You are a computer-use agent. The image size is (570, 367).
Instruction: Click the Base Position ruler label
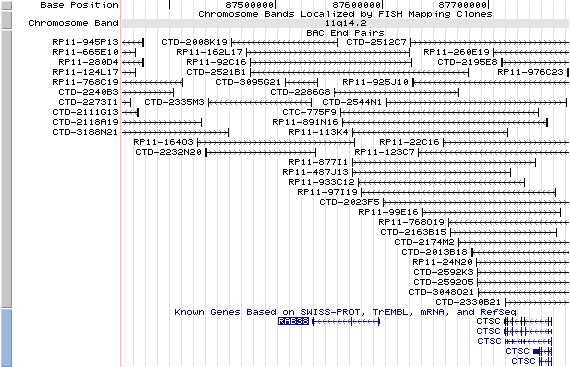[79, 5]
